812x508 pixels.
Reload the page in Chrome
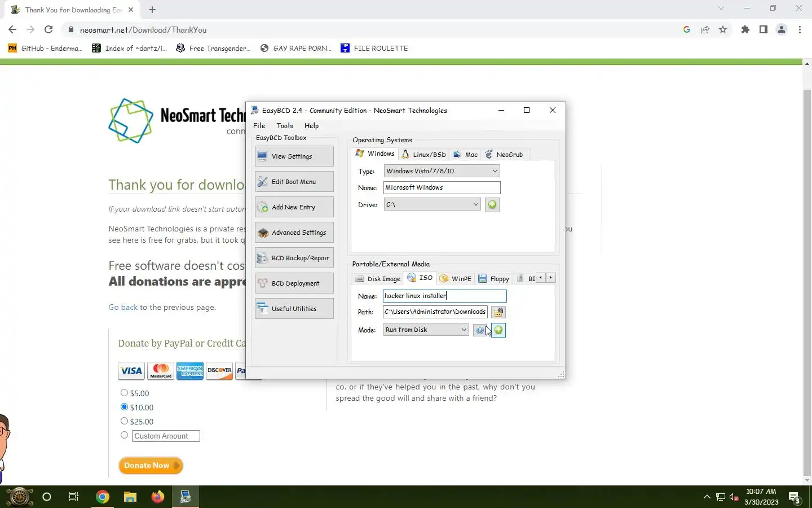48,30
